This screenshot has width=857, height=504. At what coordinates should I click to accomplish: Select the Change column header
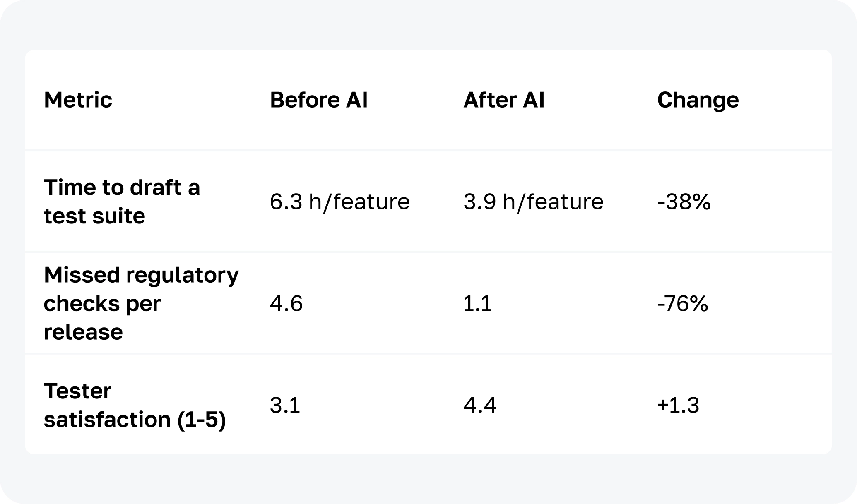pos(698,100)
